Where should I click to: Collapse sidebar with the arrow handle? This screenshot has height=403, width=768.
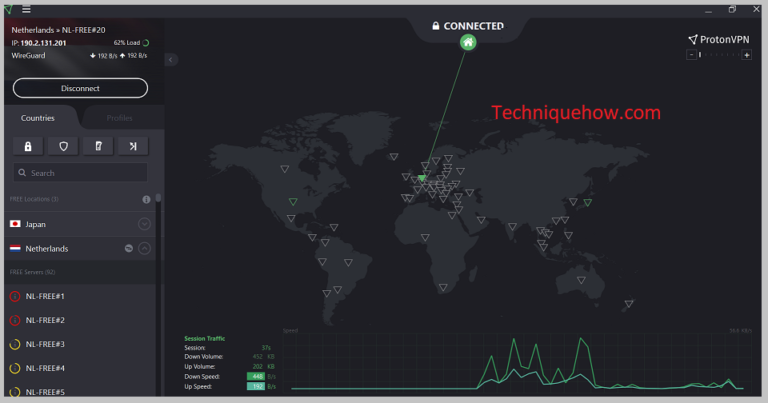pos(171,60)
